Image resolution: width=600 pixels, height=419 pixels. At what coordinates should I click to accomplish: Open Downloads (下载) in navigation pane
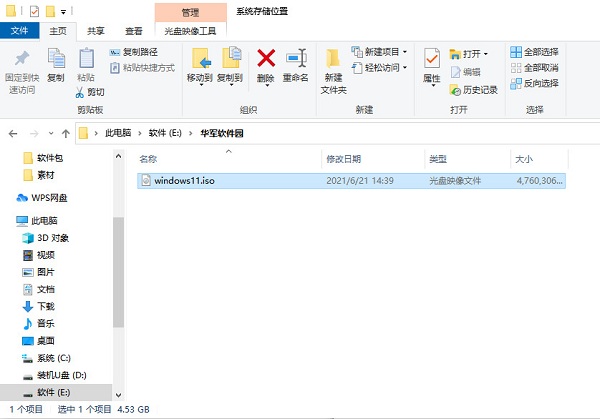click(39, 307)
